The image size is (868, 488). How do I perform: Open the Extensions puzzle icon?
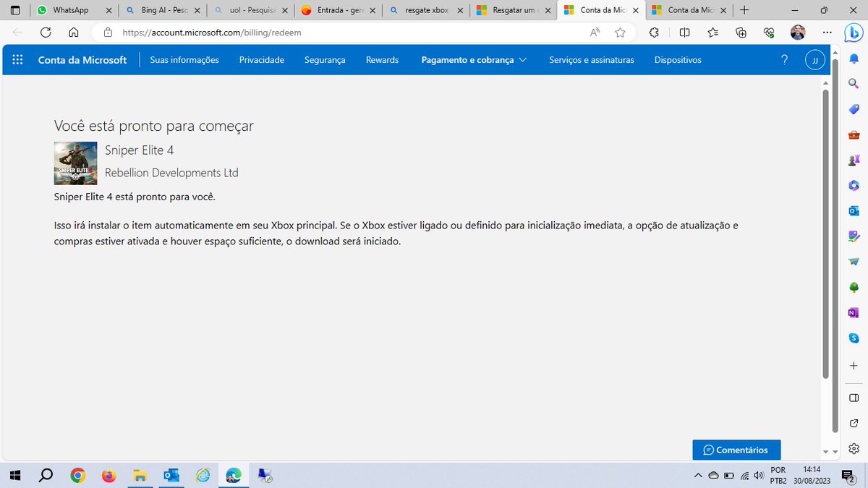654,33
